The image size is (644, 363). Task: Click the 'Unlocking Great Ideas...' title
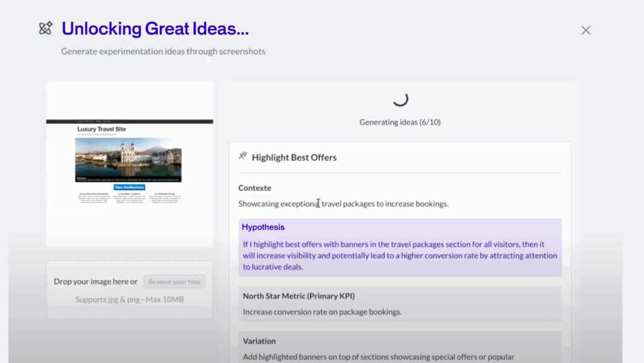[155, 28]
